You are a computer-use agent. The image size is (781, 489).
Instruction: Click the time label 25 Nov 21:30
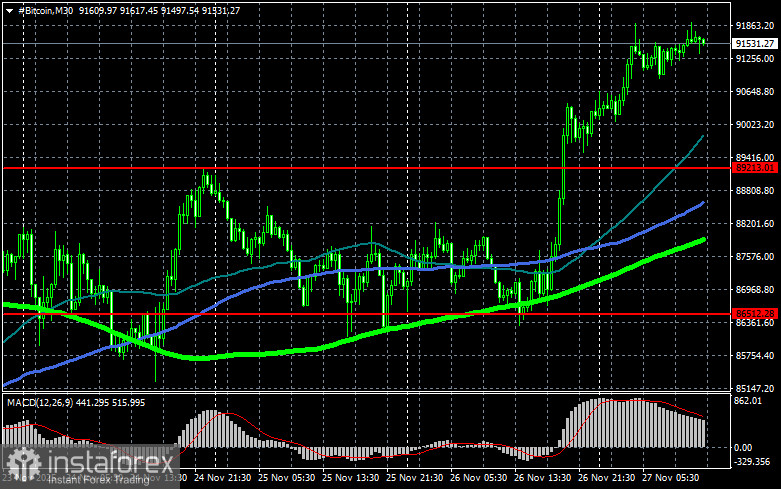[414, 478]
